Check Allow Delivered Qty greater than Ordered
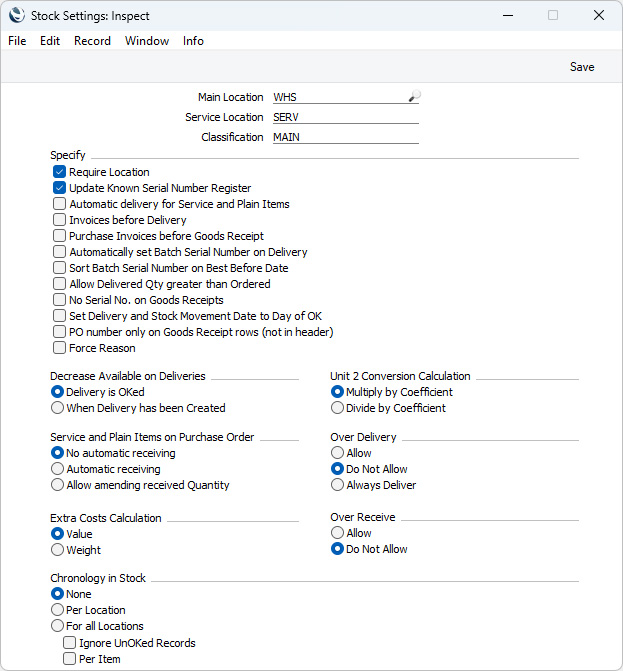The height and width of the screenshot is (671, 623). (x=59, y=284)
